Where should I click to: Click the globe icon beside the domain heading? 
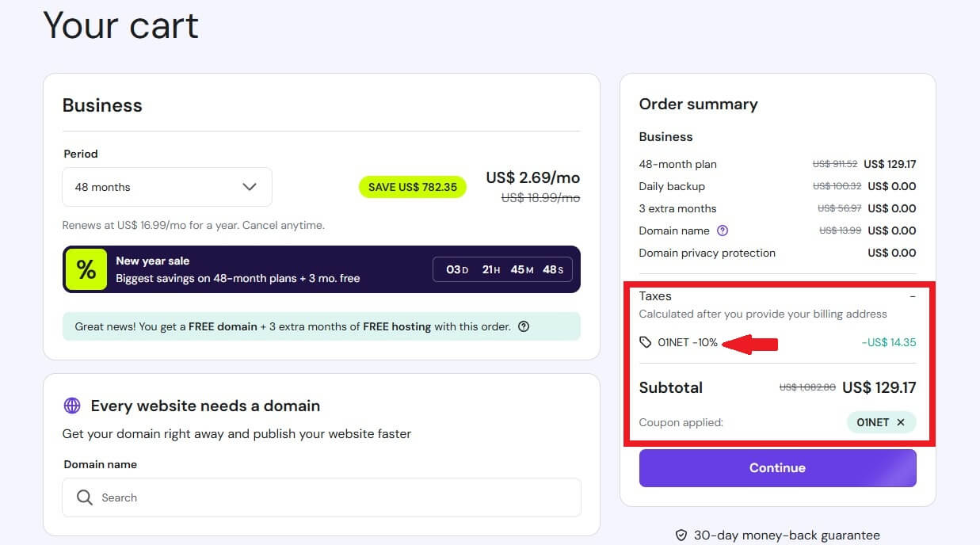[72, 405]
